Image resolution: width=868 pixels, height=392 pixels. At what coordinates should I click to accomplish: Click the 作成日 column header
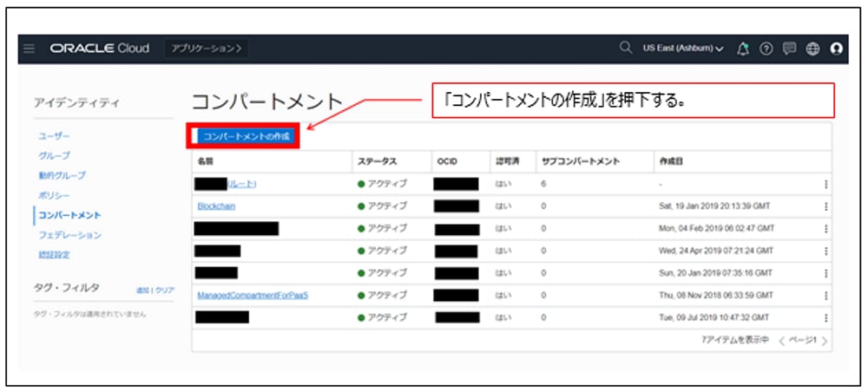[670, 162]
